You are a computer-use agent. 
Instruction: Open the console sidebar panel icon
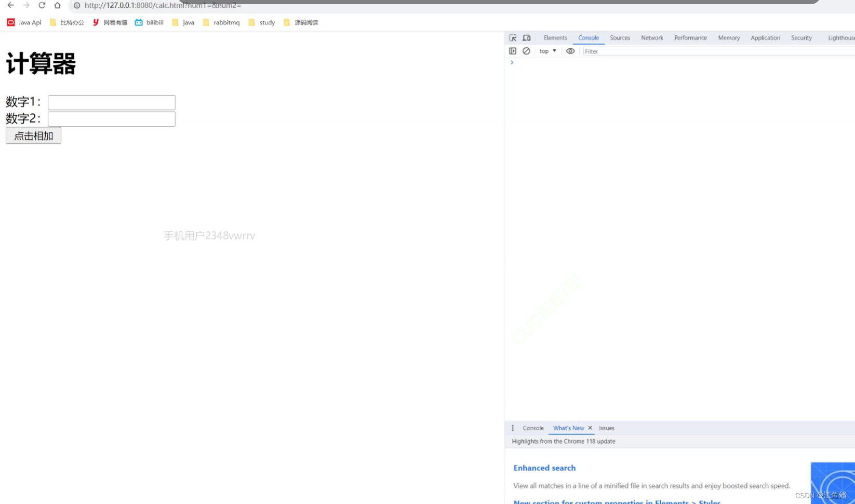(513, 51)
